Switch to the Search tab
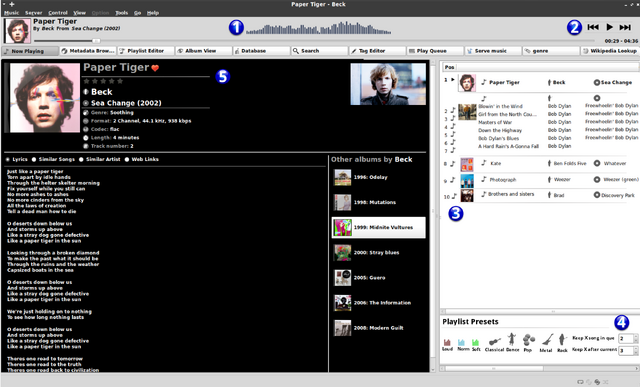The image size is (640, 387). coord(319,51)
